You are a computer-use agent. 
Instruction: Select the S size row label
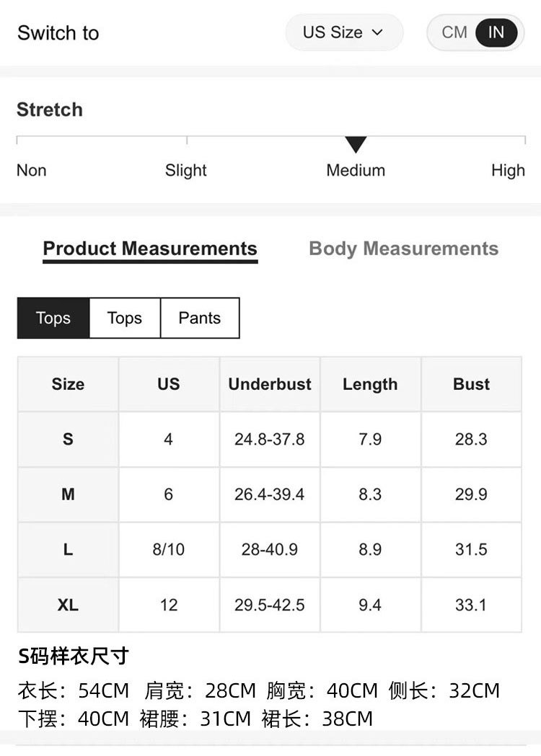coord(68,440)
